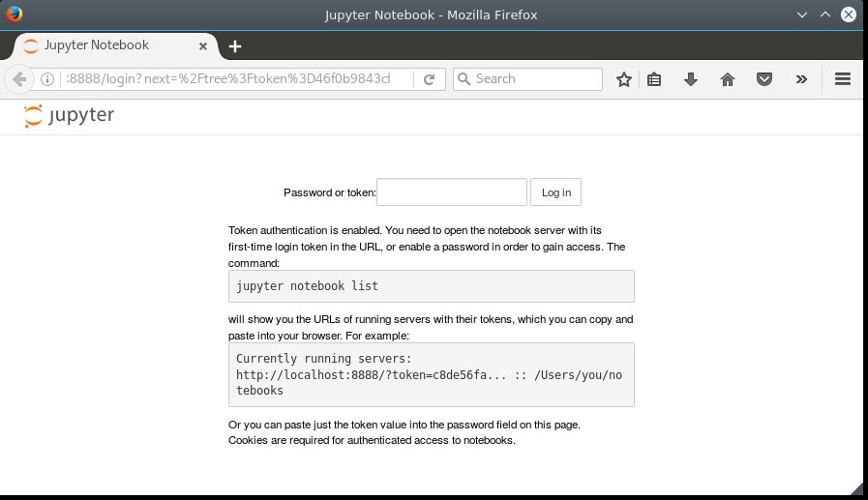
Task: Close the Jupyter Notebook tab
Action: [x=203, y=46]
